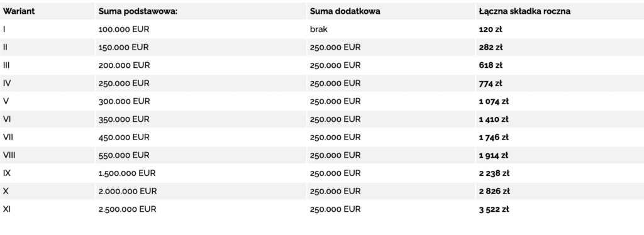Click the Łączna składka roczna header
This screenshot has height=235, width=644.
(x=525, y=11)
